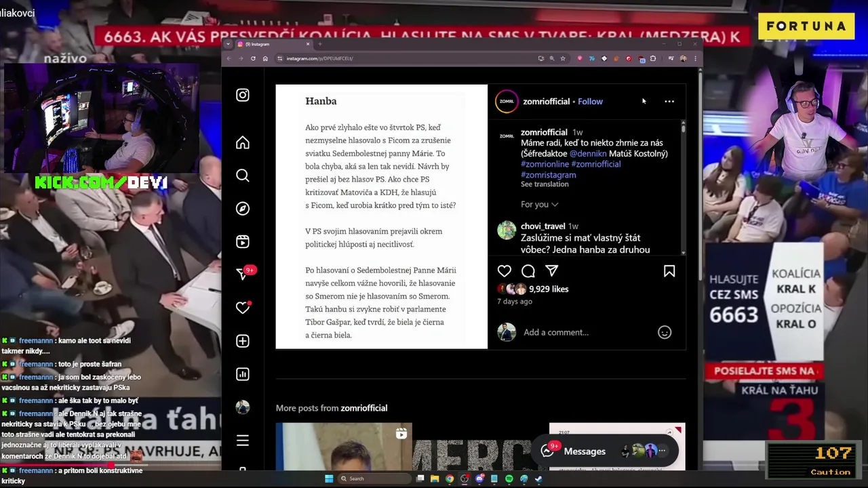This screenshot has width=868, height=488.
Task: Click zomrofficial avatar in post header
Action: (x=507, y=101)
